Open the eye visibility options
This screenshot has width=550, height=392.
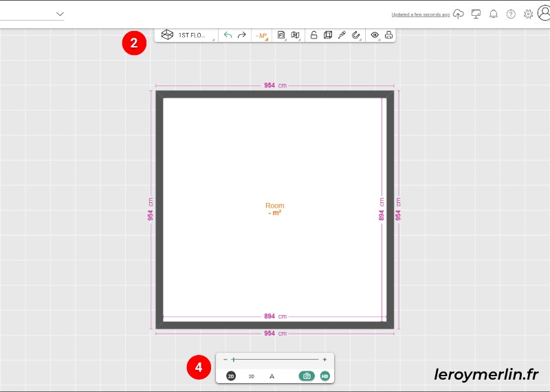click(x=375, y=35)
